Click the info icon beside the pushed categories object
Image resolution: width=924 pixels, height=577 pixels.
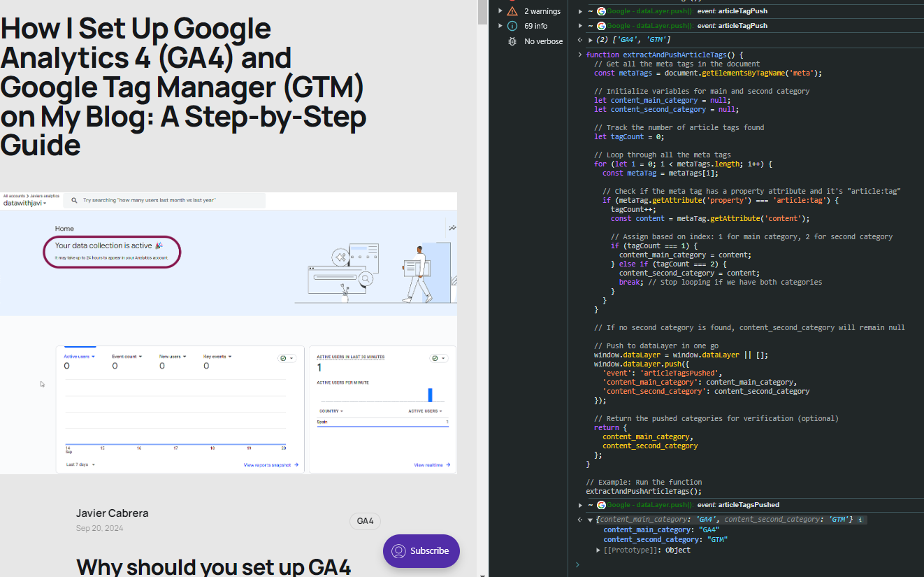click(x=860, y=520)
